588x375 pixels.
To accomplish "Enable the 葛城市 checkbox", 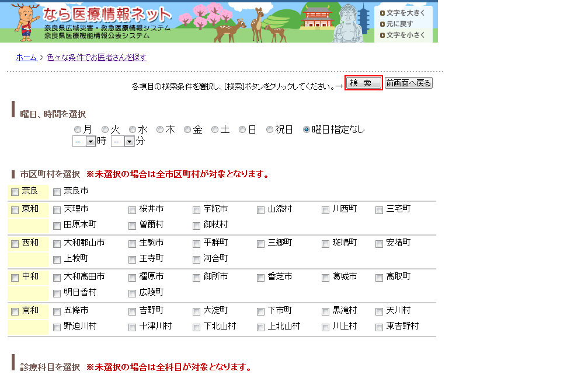I will pos(325,278).
